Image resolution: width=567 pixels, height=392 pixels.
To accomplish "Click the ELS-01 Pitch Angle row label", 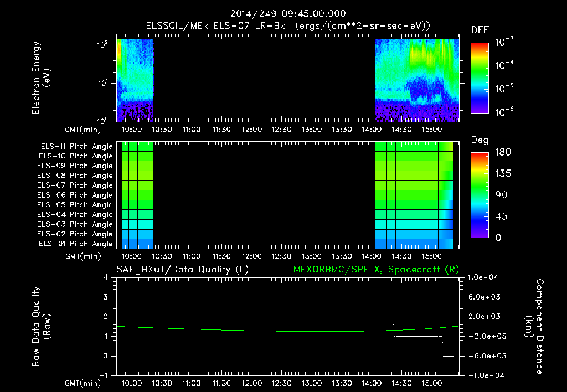I will point(76,244).
